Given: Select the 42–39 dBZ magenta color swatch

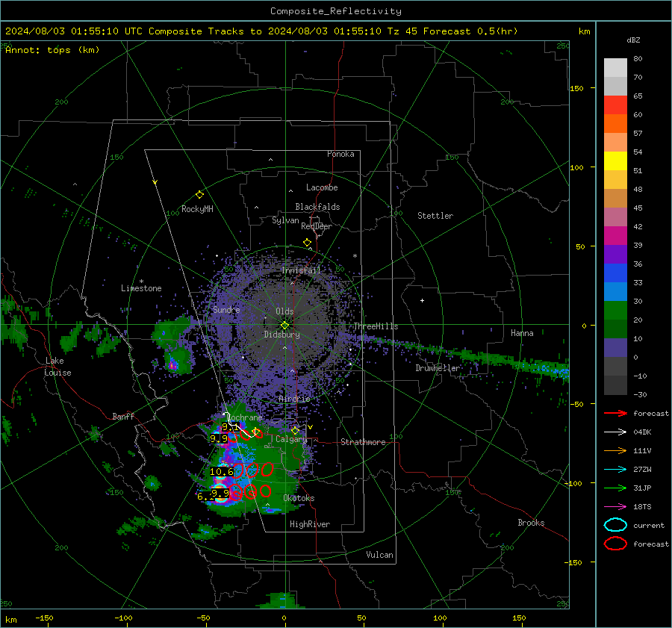Looking at the screenshot, I should coord(615,235).
